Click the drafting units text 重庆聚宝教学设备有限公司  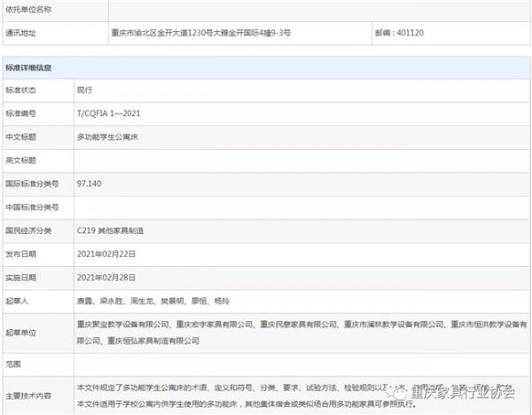pyautogui.click(x=123, y=325)
